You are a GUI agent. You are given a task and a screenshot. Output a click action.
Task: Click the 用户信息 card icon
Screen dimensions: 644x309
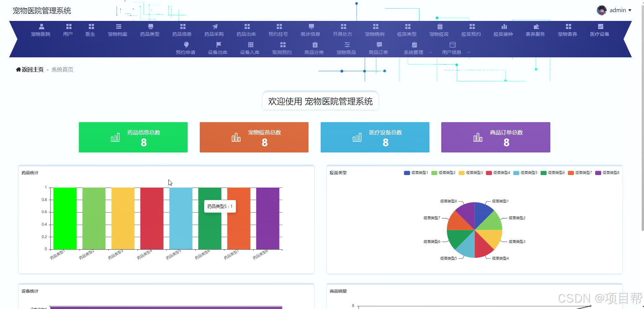click(x=453, y=45)
